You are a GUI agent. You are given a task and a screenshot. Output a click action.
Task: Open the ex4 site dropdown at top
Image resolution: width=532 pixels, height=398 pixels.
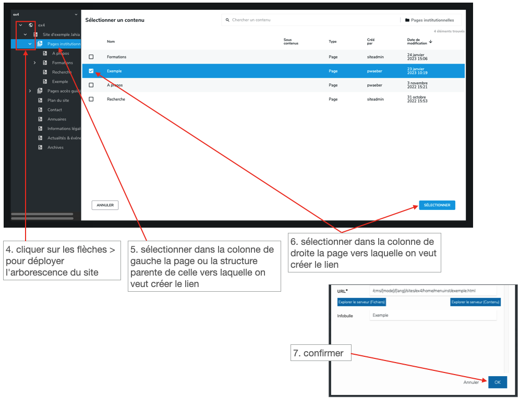pos(76,14)
